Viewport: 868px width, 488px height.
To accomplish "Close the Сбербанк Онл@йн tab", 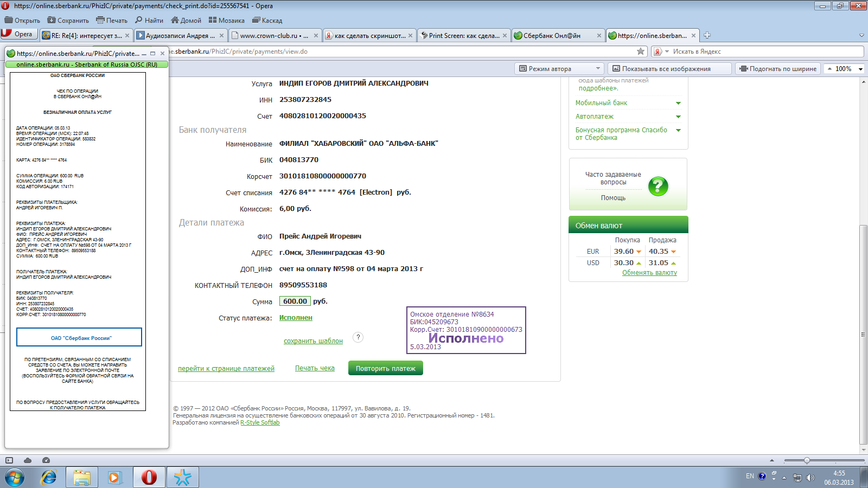I will (x=599, y=36).
